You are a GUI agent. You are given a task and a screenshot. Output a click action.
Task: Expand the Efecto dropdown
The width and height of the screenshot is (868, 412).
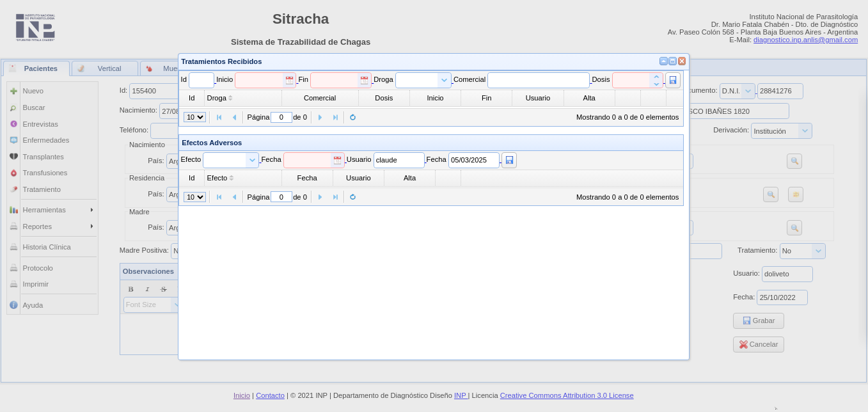(252, 160)
